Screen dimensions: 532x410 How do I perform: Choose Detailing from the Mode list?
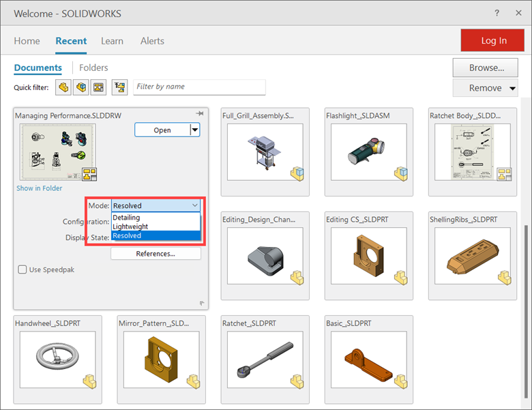pos(156,217)
